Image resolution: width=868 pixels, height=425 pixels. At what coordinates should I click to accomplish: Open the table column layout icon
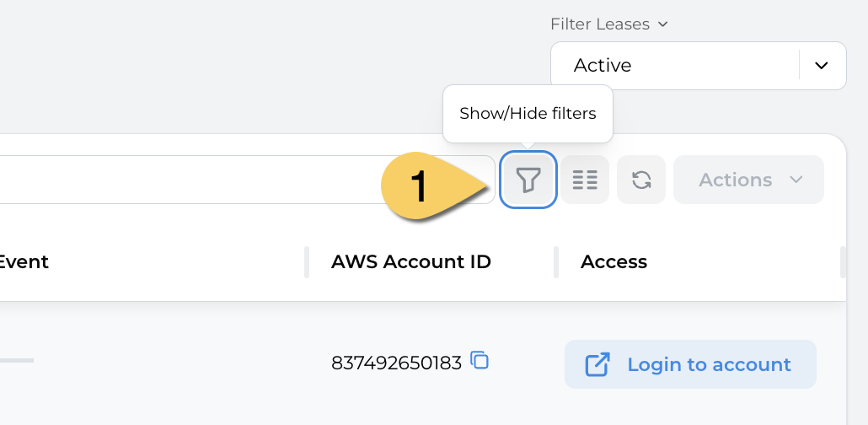tap(585, 180)
